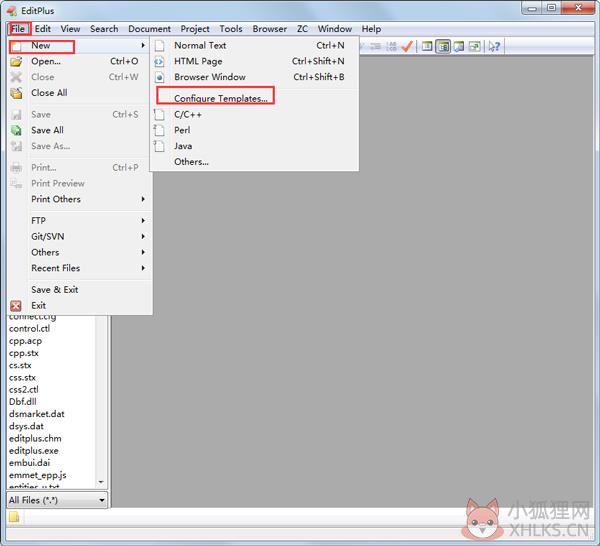Select Save All menu entry

pyautogui.click(x=80, y=130)
